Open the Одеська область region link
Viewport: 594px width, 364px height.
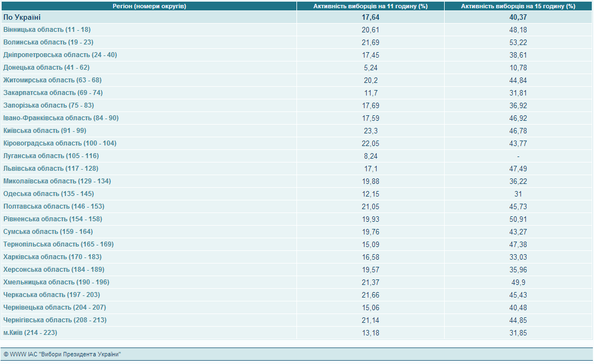[48, 194]
